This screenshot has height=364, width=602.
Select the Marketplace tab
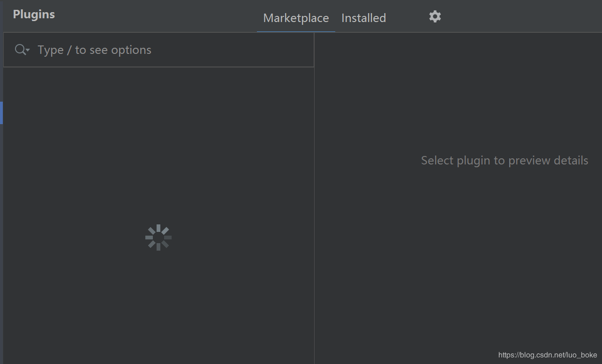(296, 18)
